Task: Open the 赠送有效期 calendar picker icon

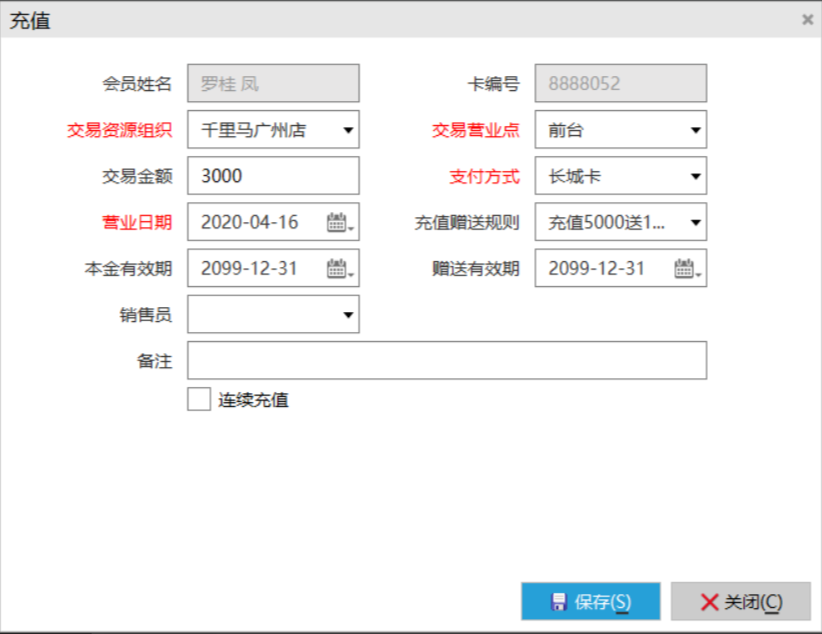Action: (686, 268)
